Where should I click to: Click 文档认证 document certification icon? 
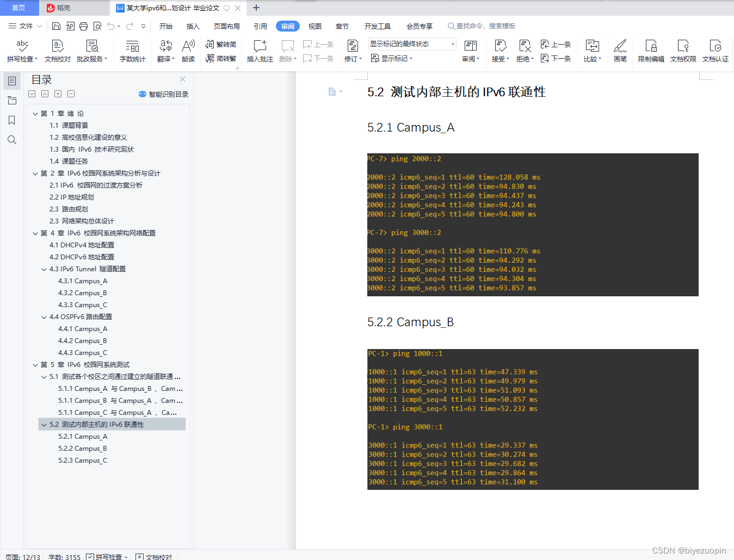pos(716,51)
